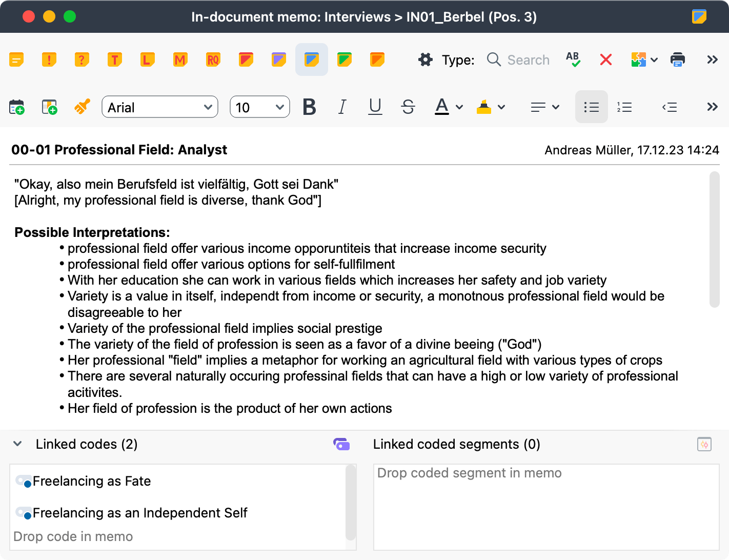Image resolution: width=729 pixels, height=560 pixels.
Task: Select the exclamation mark memo type icon
Action: [49, 59]
